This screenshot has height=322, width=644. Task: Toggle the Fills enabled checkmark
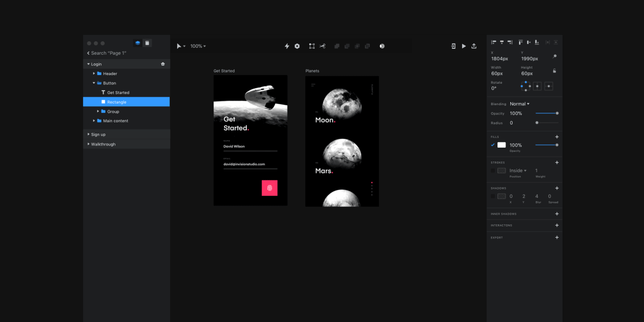[x=493, y=145]
